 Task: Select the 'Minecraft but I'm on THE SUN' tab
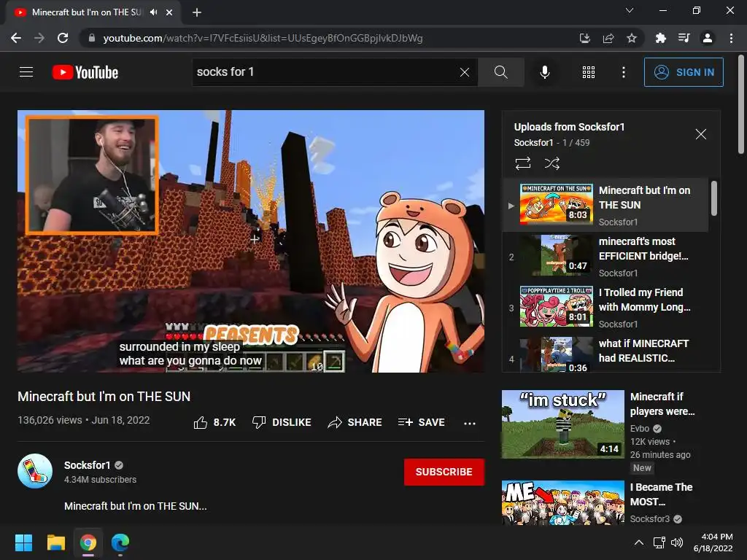(x=93, y=12)
